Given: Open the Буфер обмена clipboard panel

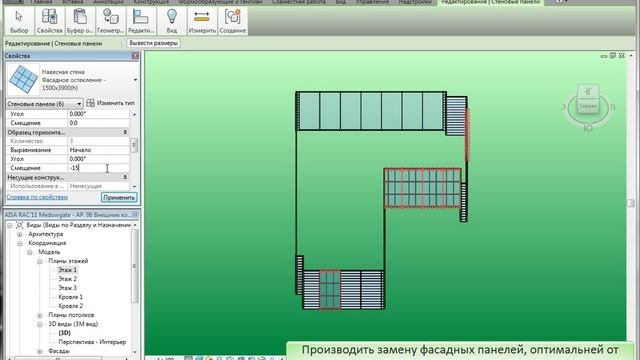Looking at the screenshot, I should click(80, 21).
